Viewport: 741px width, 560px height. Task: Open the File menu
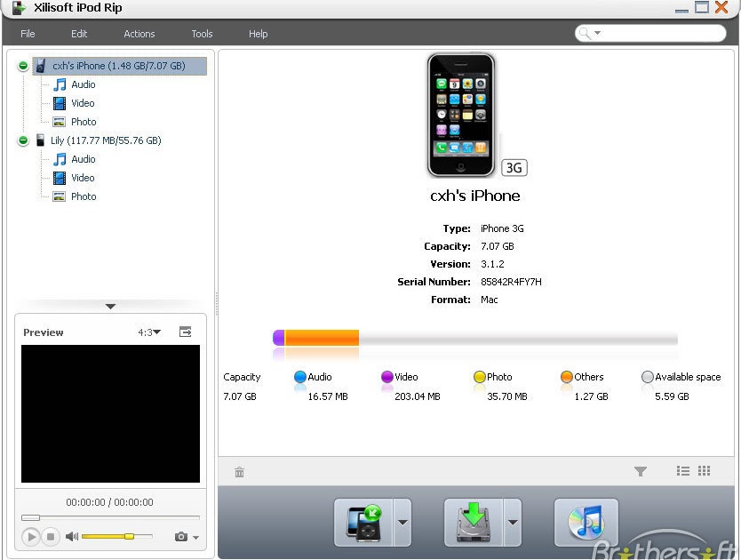[x=28, y=34]
